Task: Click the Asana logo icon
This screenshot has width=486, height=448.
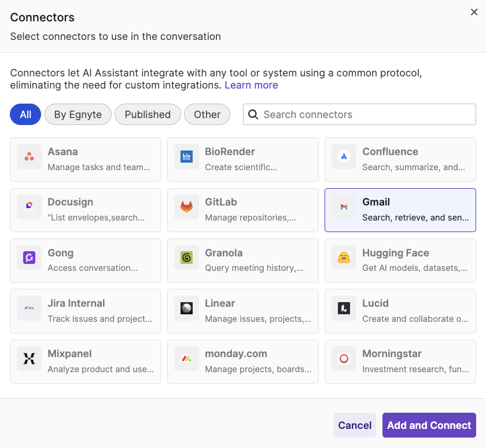Action: (29, 156)
